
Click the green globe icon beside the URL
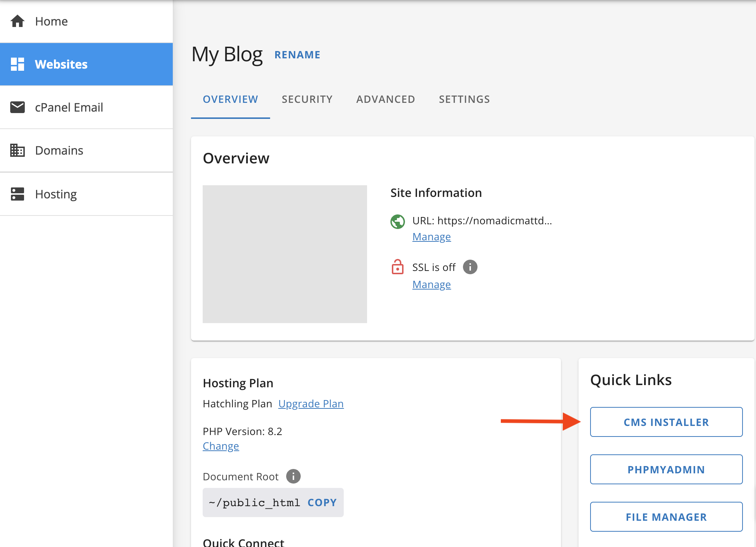coord(397,221)
